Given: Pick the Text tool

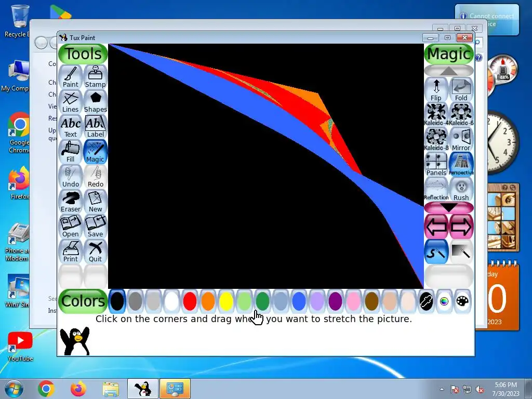Looking at the screenshot, I should pos(71,127).
